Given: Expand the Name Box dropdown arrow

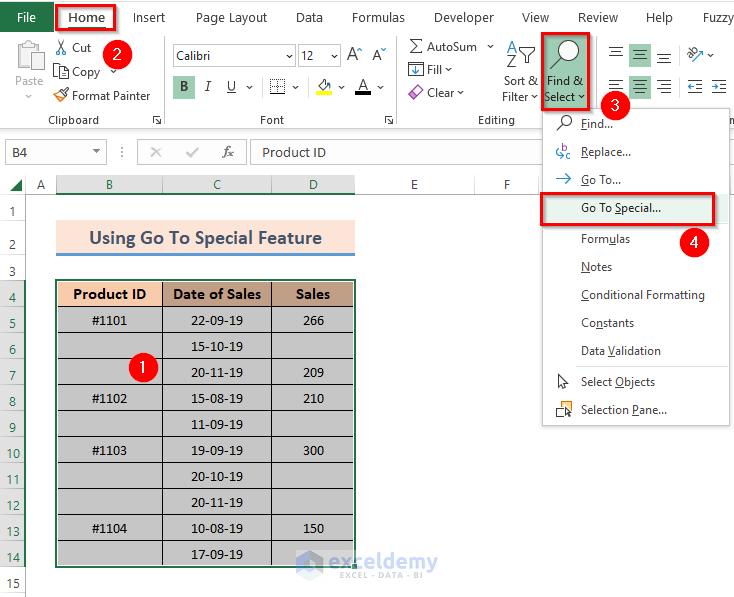Looking at the screenshot, I should point(96,152).
